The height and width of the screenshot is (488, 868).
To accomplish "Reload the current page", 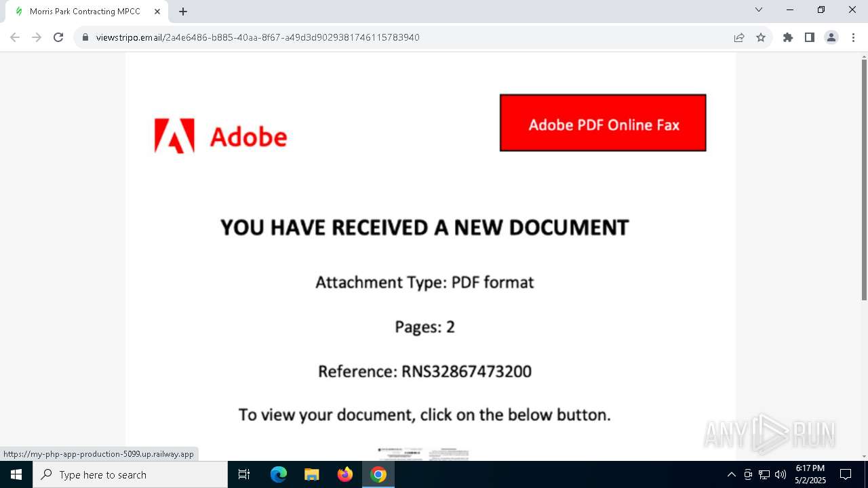I will 58,37.
